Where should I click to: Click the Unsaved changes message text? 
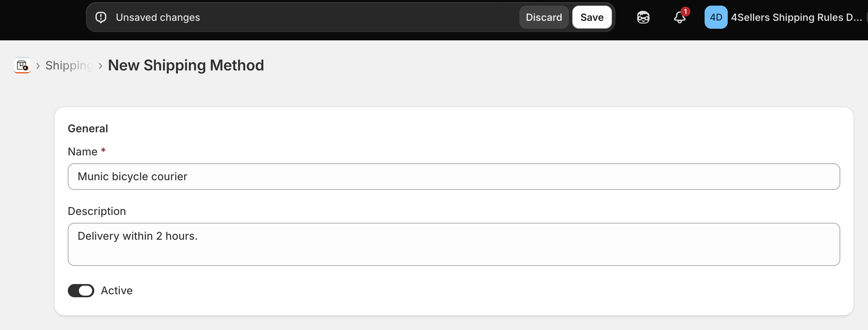tap(158, 17)
